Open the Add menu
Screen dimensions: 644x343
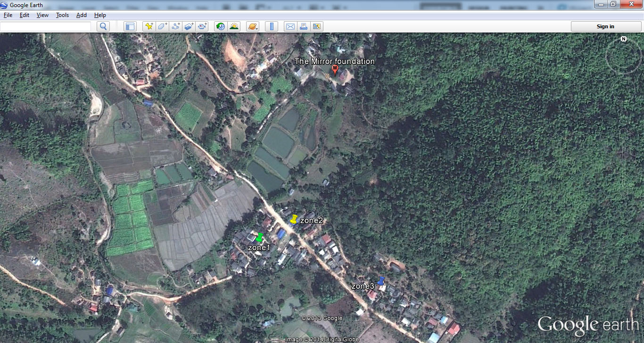[82, 15]
